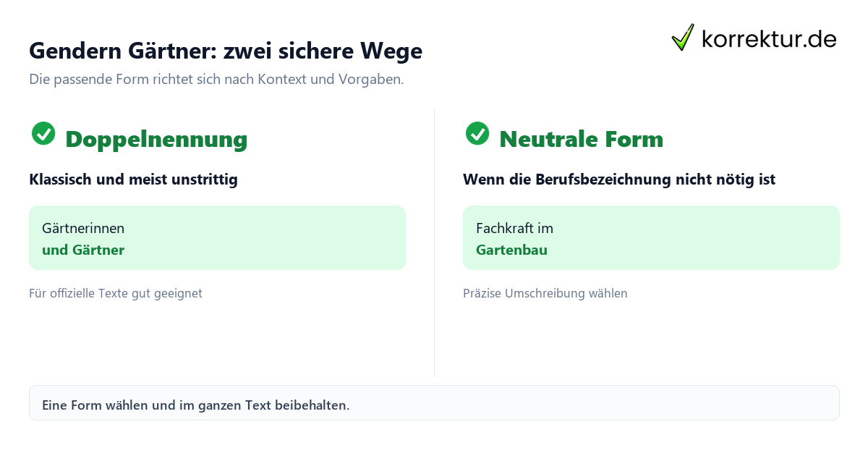Image resolution: width=868 pixels, height=456 pixels.
Task: Click the subheading Wenn die Berufsbezeichnung nicht nötig ist
Action: (x=619, y=180)
